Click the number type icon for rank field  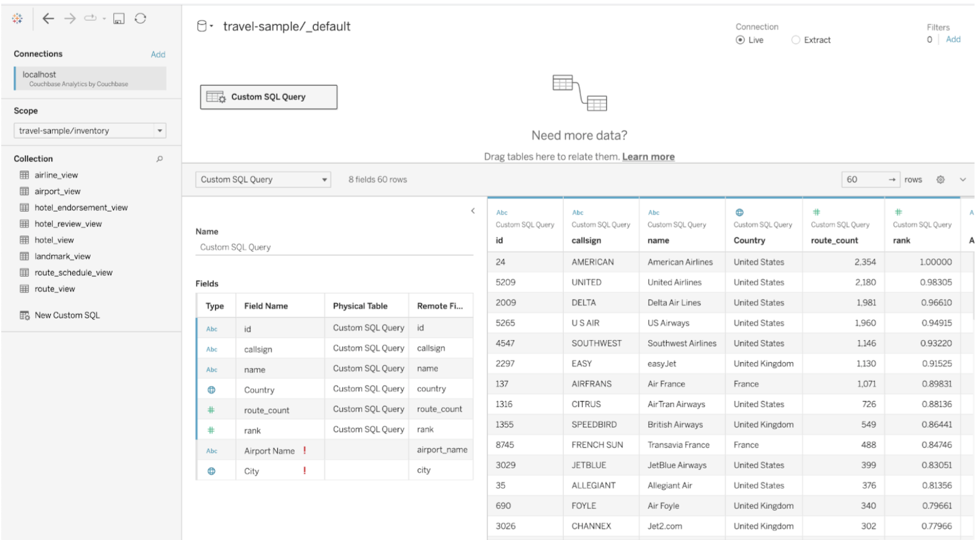point(211,431)
